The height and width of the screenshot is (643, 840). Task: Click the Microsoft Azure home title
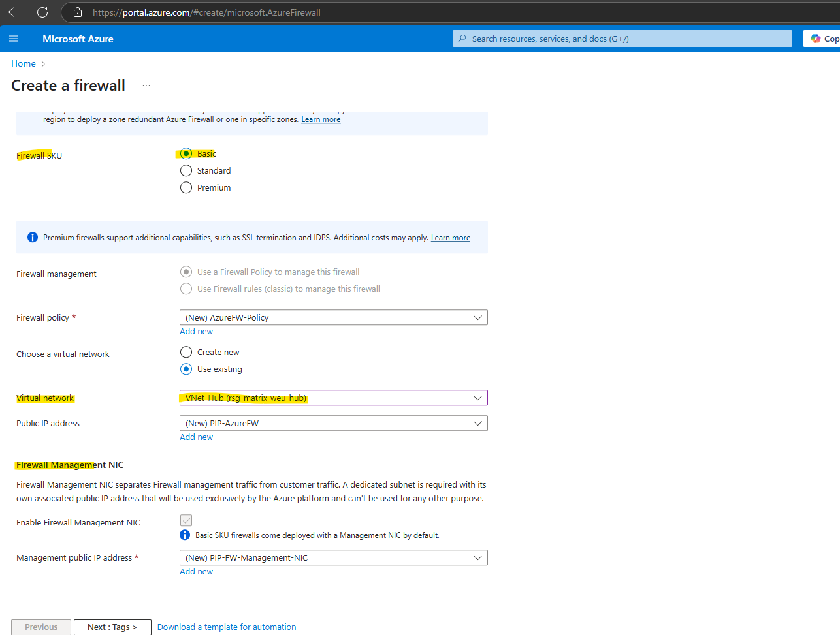coord(78,39)
